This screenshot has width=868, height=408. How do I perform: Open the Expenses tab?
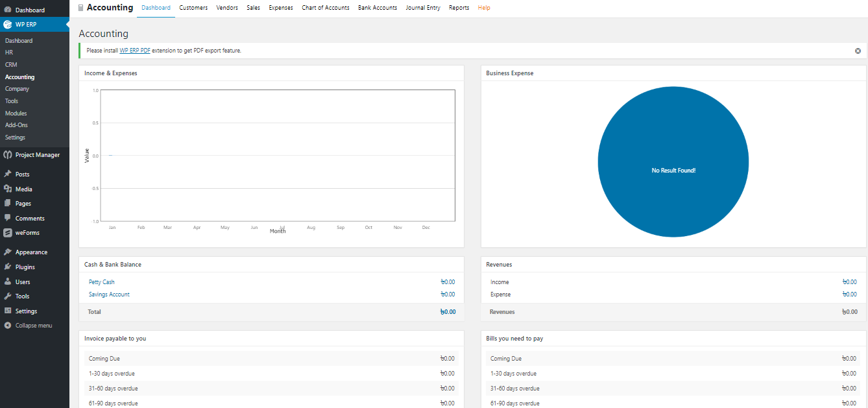coord(281,8)
